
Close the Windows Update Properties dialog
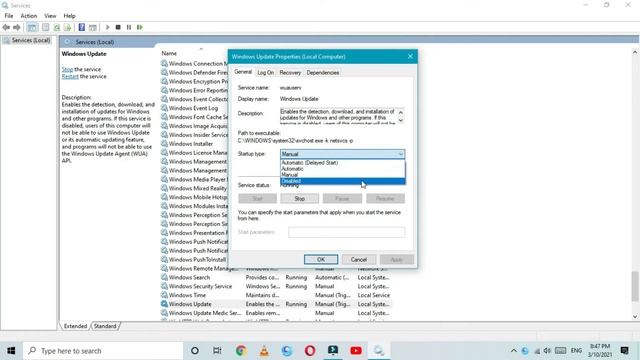coord(410,56)
